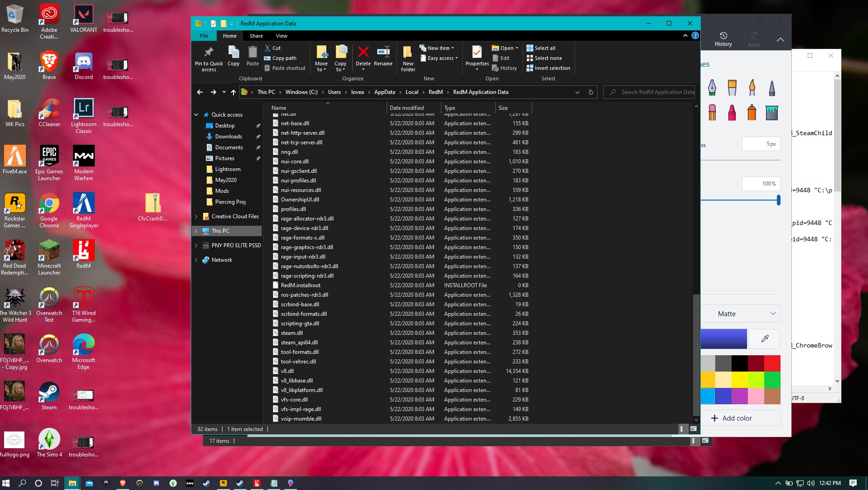Switch to the Home ribbon tab

click(229, 36)
